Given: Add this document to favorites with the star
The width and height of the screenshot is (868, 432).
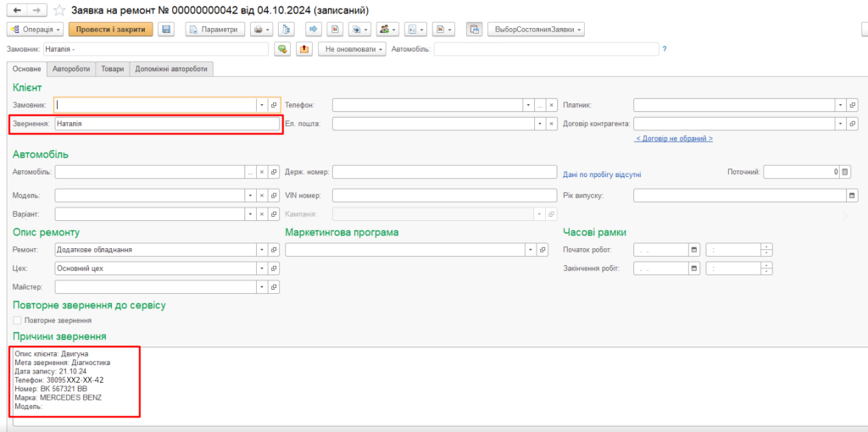Looking at the screenshot, I should tap(60, 10).
